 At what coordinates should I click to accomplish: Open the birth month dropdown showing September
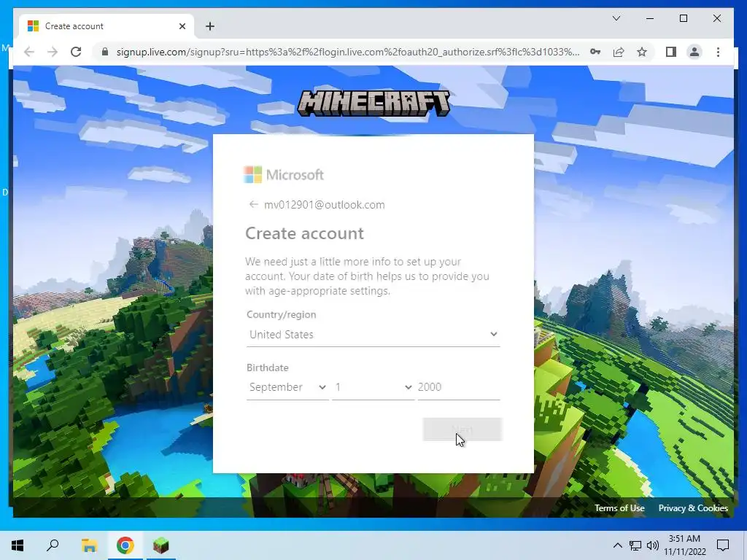point(287,387)
